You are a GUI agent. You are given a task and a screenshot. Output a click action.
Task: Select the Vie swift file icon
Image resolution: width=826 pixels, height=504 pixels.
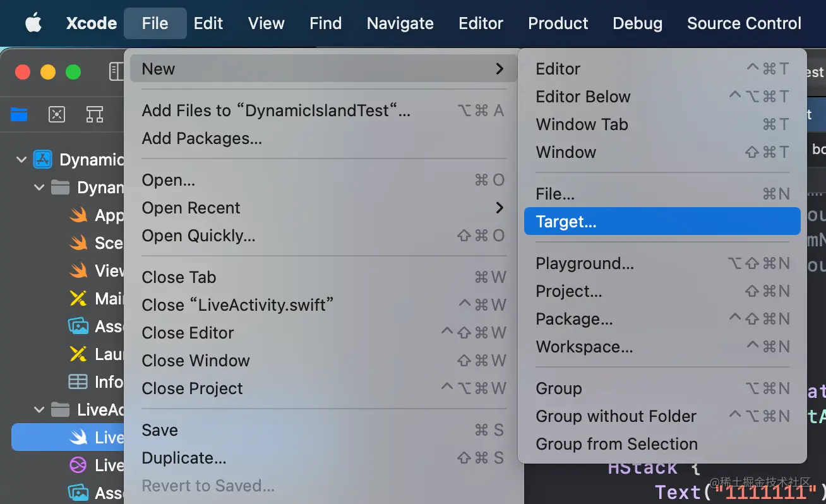click(78, 270)
